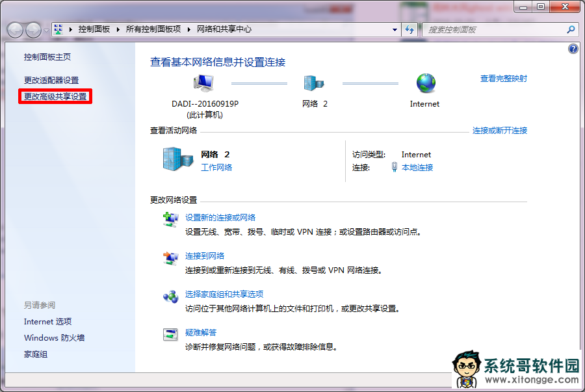Click the 连接到网络 icon
Viewport: 585px width, 392px height.
(171, 258)
